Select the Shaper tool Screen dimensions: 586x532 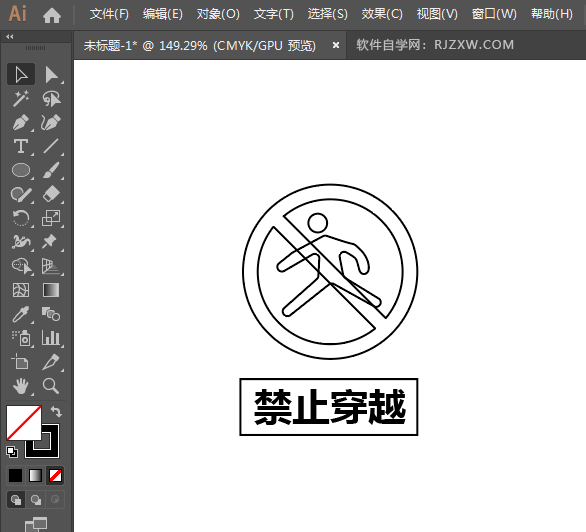[21, 194]
